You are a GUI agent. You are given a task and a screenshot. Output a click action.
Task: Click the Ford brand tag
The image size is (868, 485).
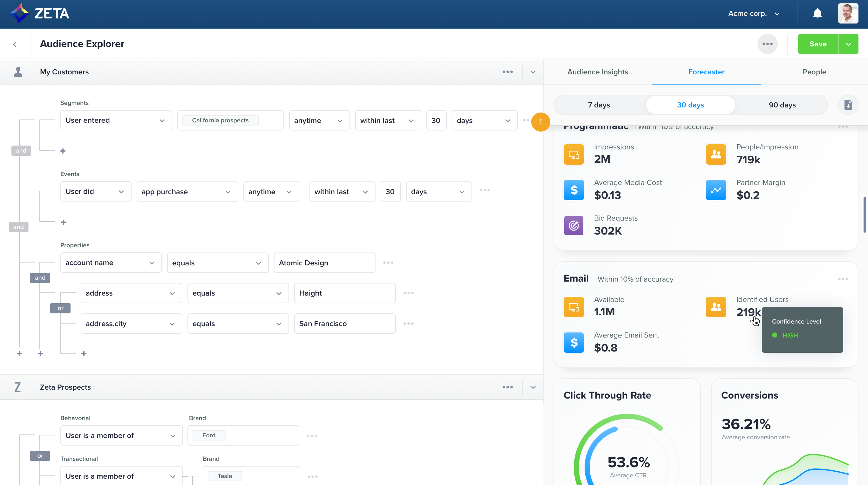(x=209, y=435)
